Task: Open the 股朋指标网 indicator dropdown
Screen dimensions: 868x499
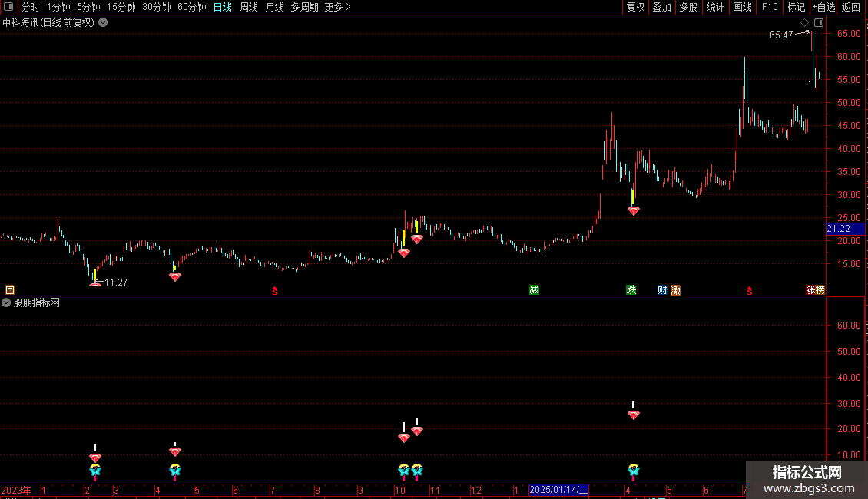Action: [6, 302]
